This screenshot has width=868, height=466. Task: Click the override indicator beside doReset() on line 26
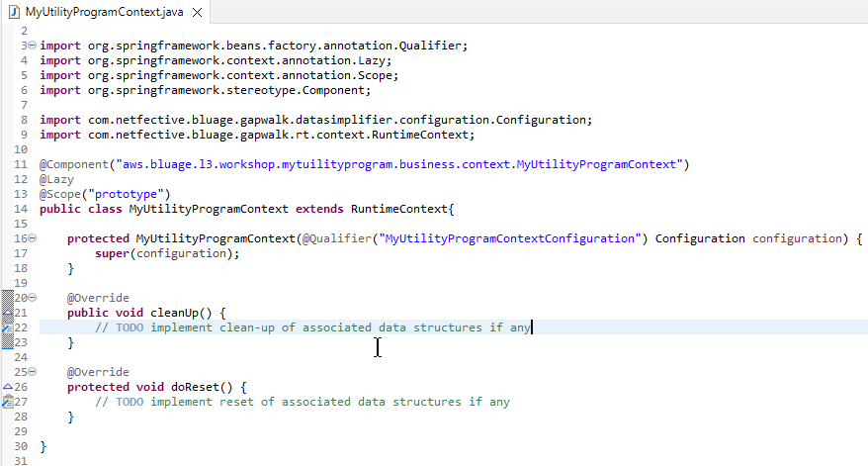click(x=7, y=387)
